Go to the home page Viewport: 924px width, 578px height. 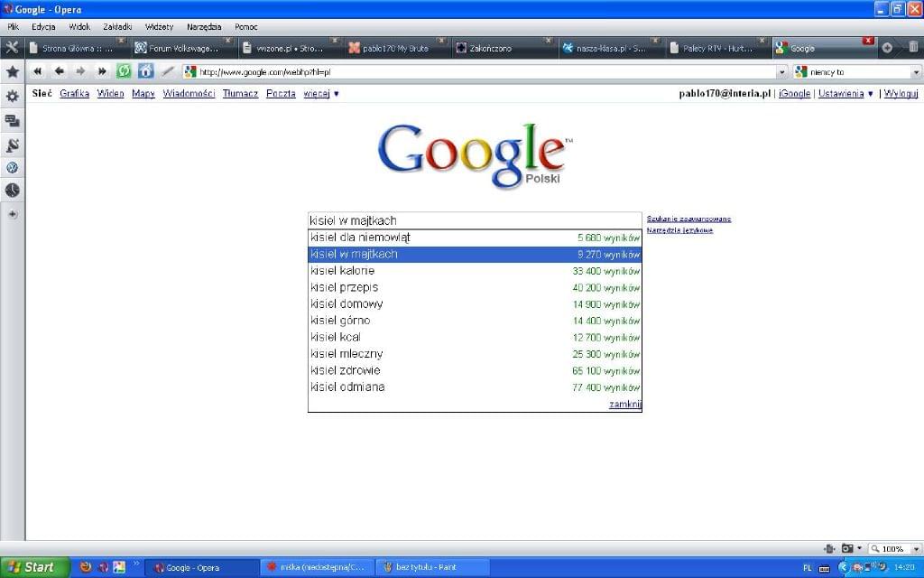[x=145, y=71]
